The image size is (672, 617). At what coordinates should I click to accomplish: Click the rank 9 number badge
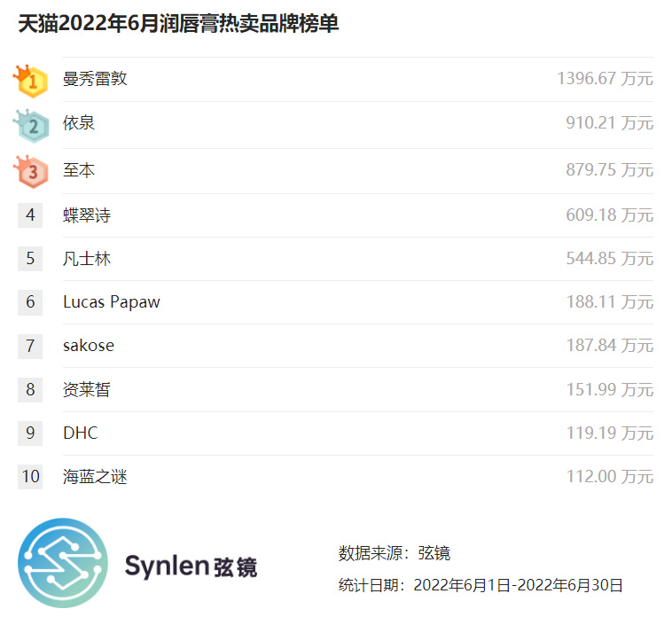tap(30, 433)
